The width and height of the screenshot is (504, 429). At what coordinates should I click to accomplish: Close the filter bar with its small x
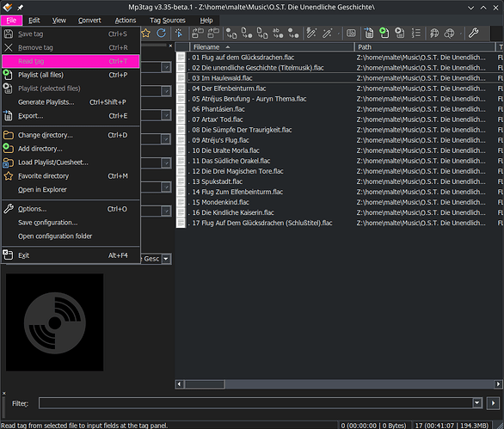point(3,394)
